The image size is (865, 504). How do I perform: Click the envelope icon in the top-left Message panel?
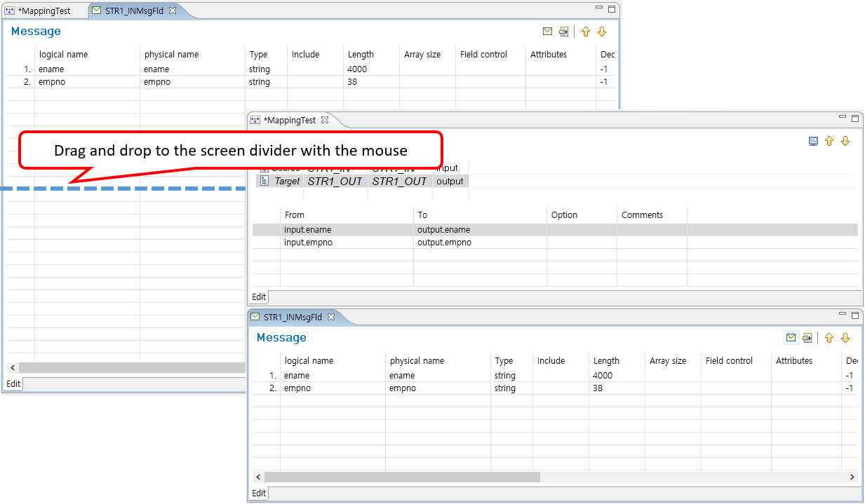coord(547,32)
